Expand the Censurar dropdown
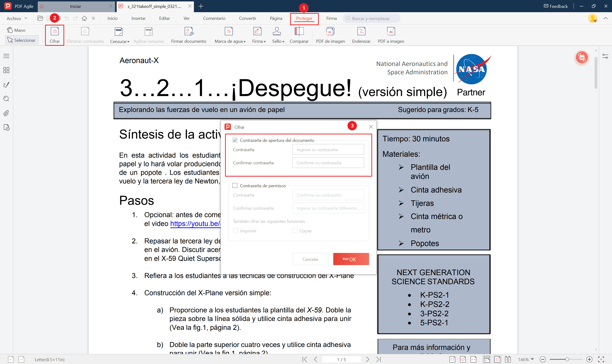This screenshot has height=364, width=612. pyautogui.click(x=128, y=42)
